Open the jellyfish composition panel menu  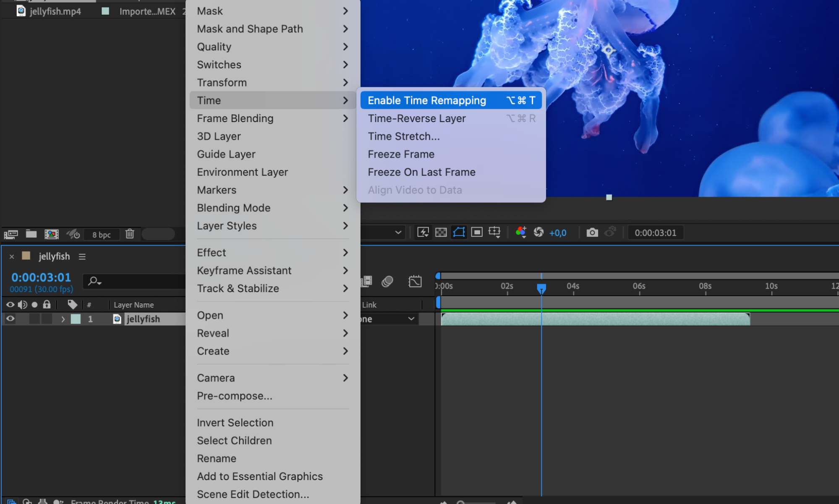click(82, 256)
